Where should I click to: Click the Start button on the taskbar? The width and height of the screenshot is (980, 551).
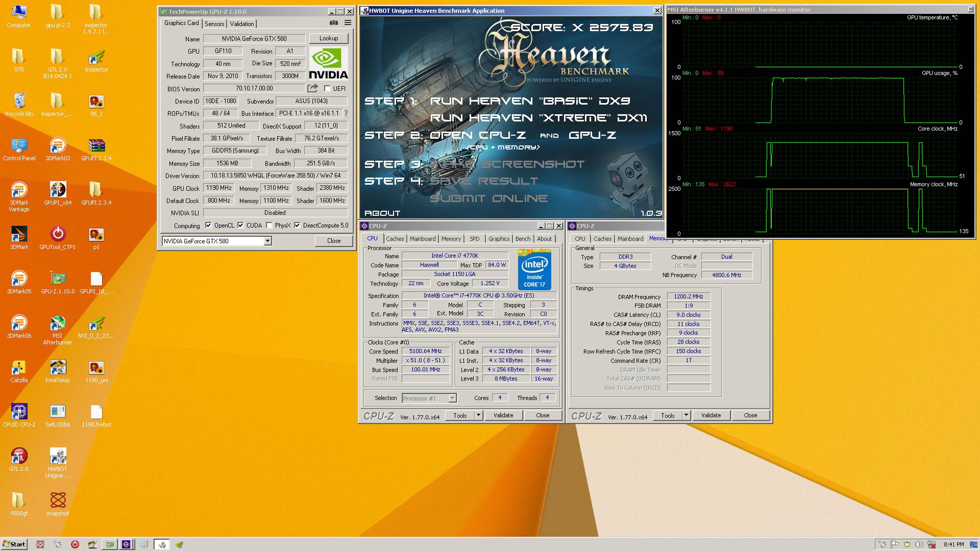point(14,544)
